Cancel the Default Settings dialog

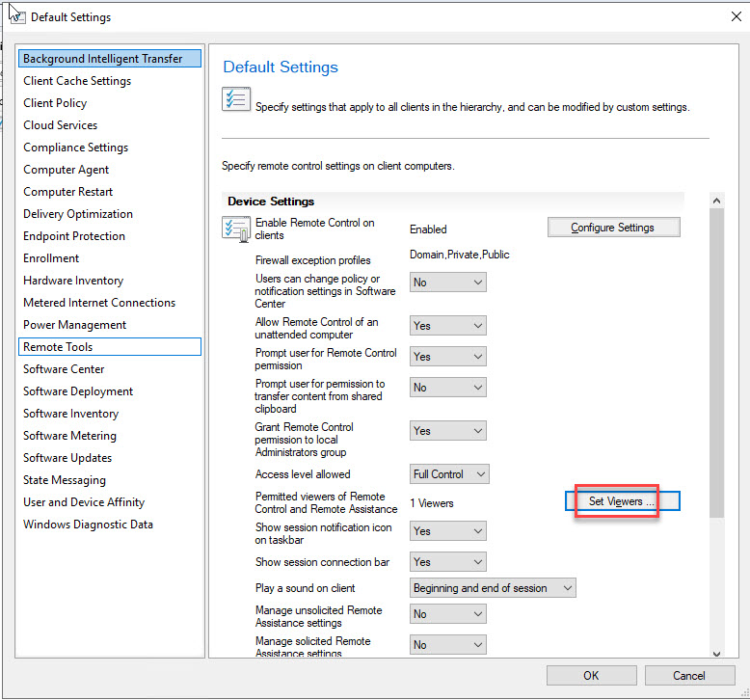pyautogui.click(x=689, y=675)
